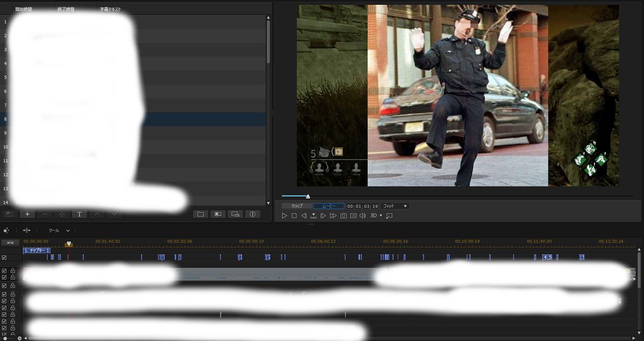This screenshot has width=644, height=341.
Task: Click the timeline scroll-right arrow at the bottom
Action: [634, 338]
